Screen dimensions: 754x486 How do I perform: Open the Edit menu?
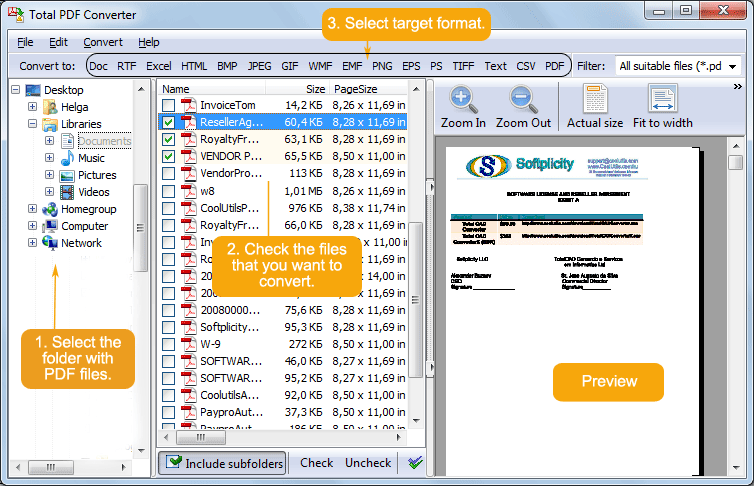click(x=59, y=42)
